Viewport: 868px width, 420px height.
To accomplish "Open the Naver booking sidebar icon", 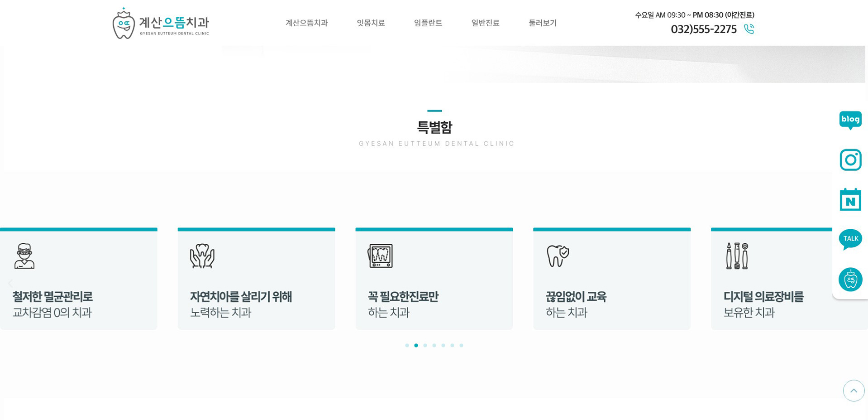I will (x=850, y=199).
